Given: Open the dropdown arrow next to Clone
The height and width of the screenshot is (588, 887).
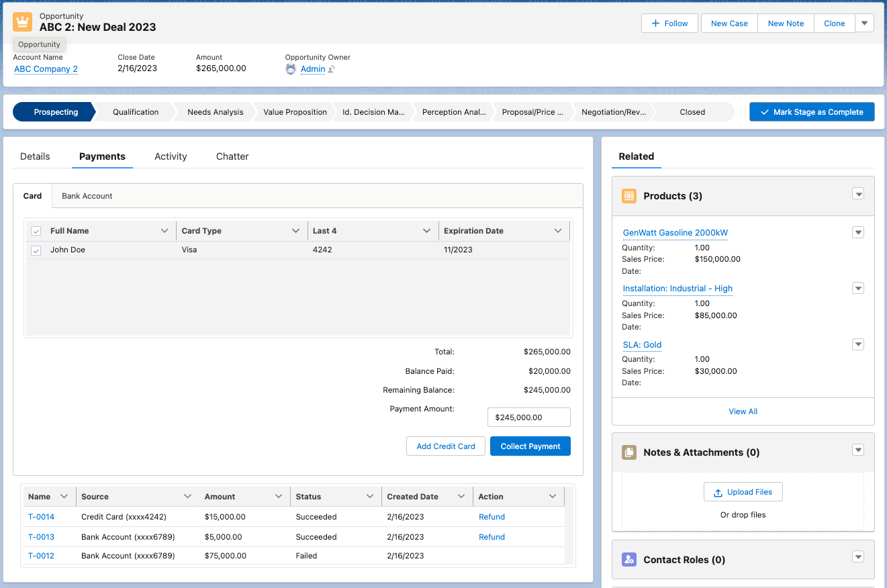Looking at the screenshot, I should click(x=865, y=23).
